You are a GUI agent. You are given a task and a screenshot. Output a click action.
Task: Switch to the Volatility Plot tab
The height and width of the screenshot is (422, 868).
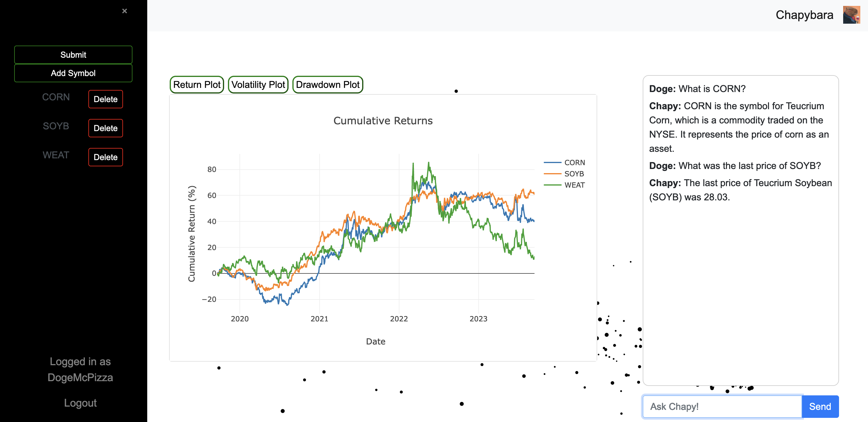258,85
